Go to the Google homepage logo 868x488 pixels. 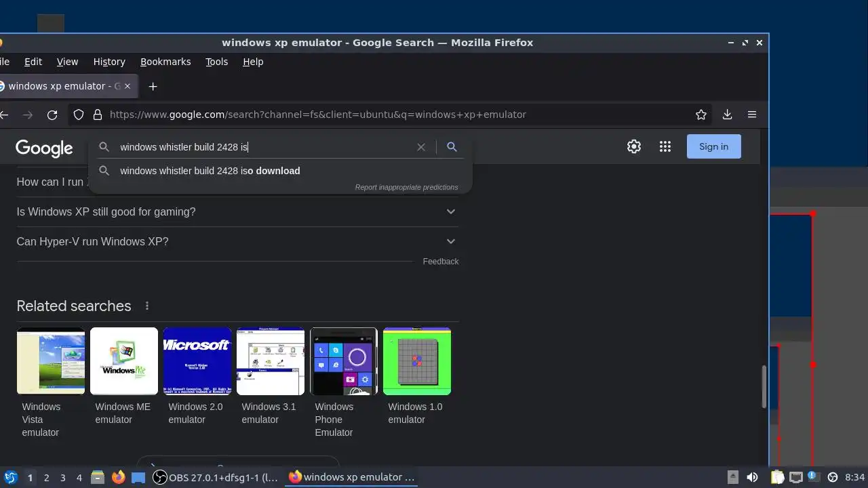click(x=44, y=148)
